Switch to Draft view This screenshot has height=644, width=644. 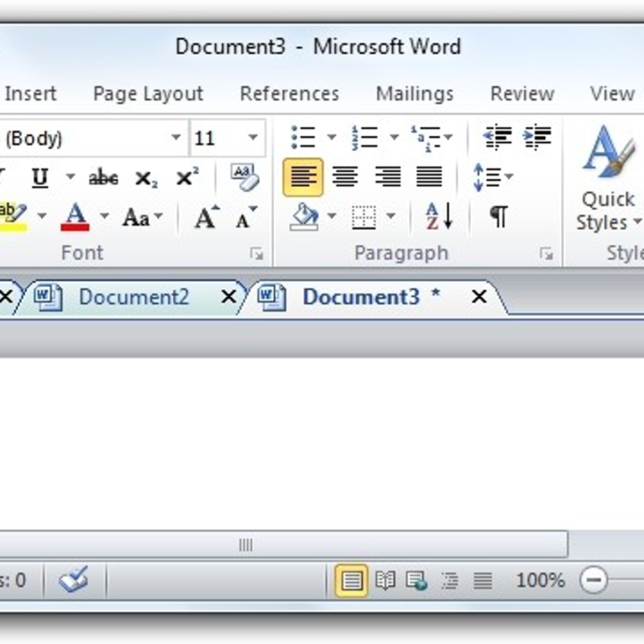(x=483, y=581)
